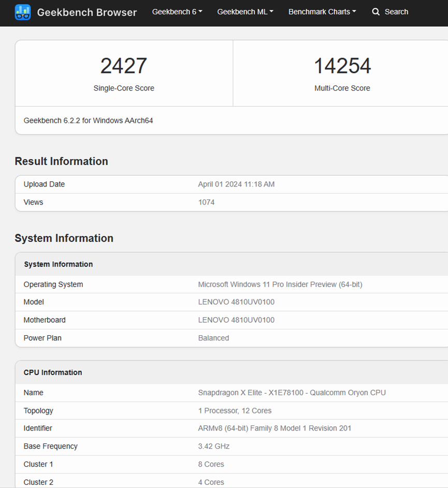Click the Name label in CPU Information

(33, 393)
